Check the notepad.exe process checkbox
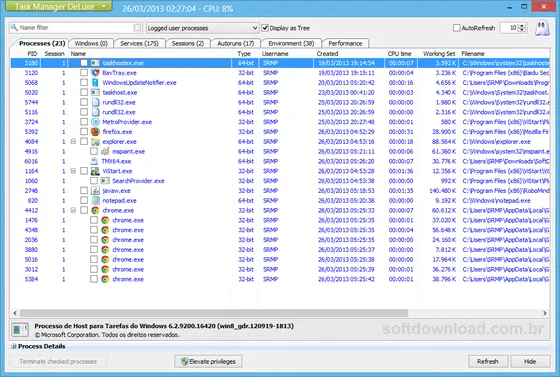 [84, 201]
